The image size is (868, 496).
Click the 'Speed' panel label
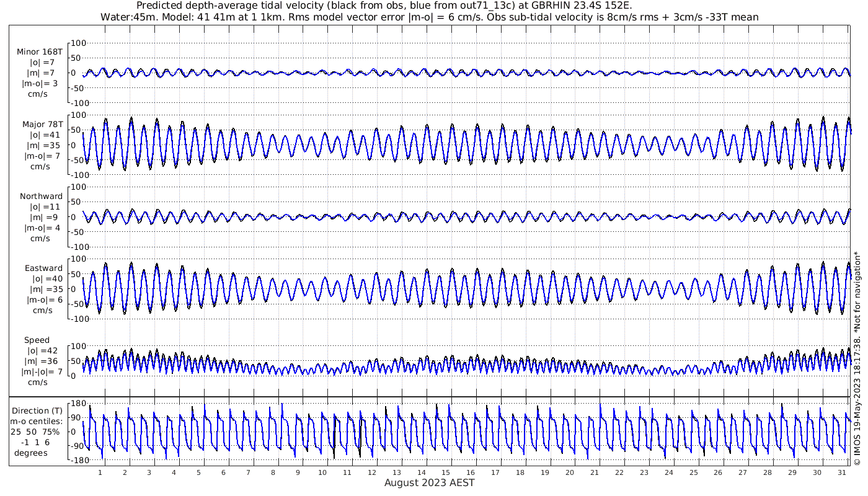coord(37,340)
